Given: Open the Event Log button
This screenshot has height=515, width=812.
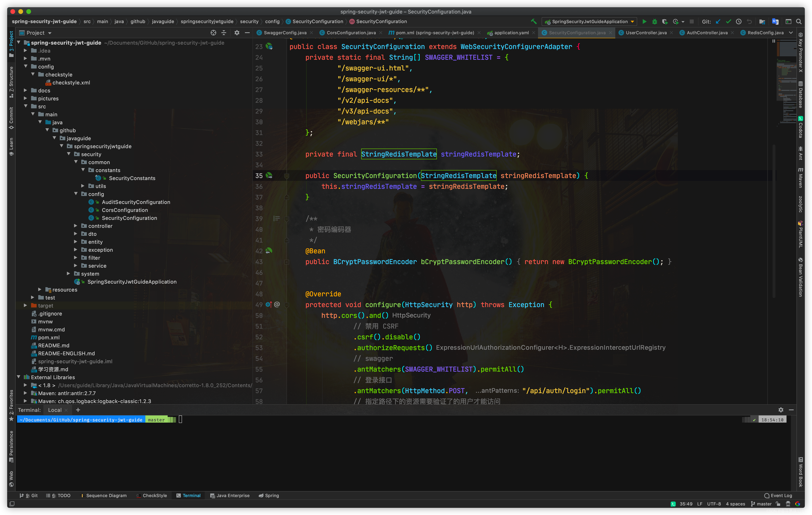Looking at the screenshot, I should pyautogui.click(x=778, y=495).
